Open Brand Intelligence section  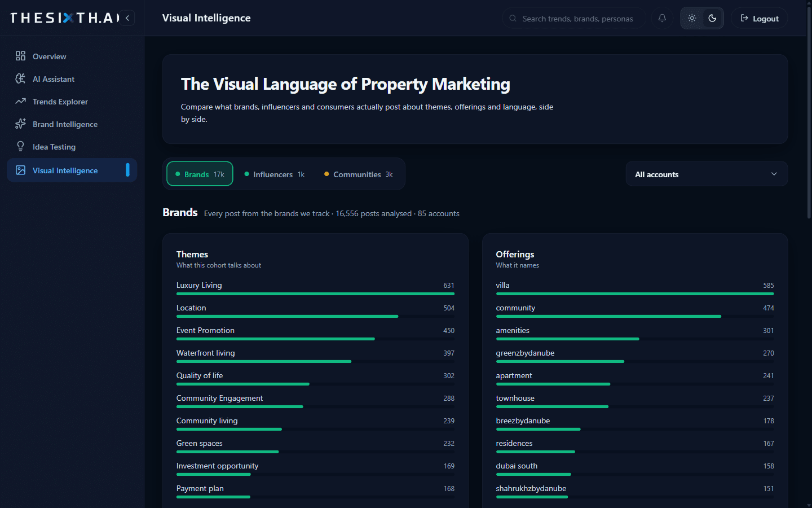tap(72, 124)
